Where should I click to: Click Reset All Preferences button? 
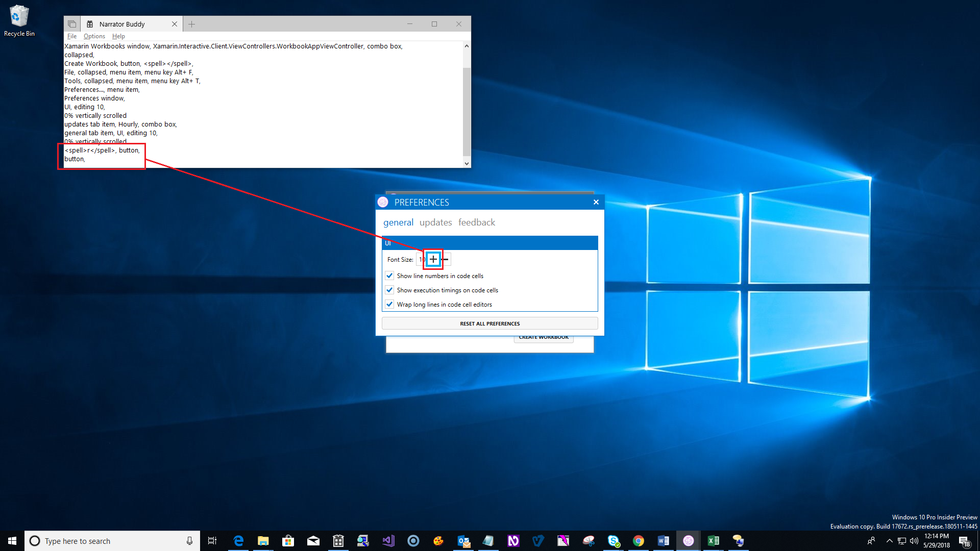[x=489, y=323]
